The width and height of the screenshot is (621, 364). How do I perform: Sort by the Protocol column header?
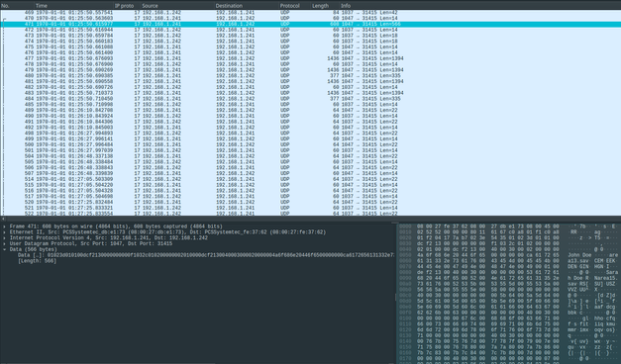(x=295, y=6)
